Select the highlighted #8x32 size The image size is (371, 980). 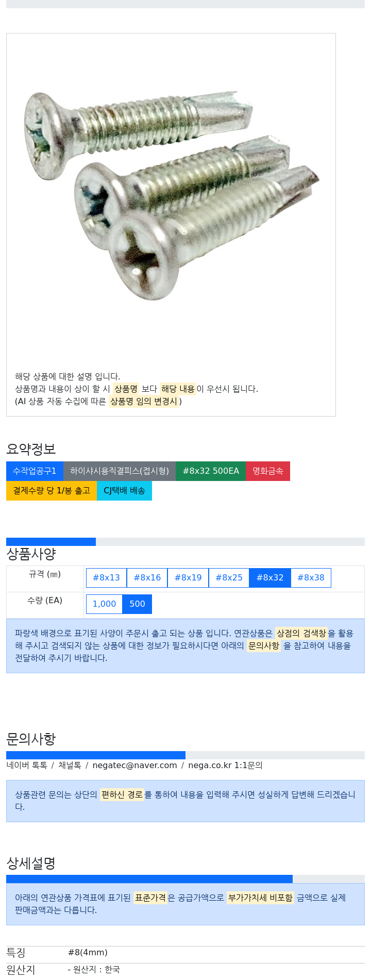click(270, 578)
